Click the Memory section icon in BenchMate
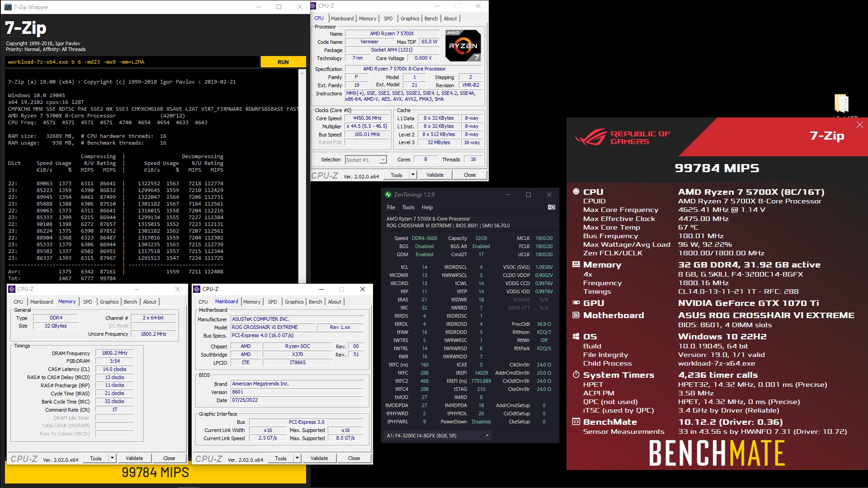This screenshot has height=488, width=868. (x=576, y=264)
